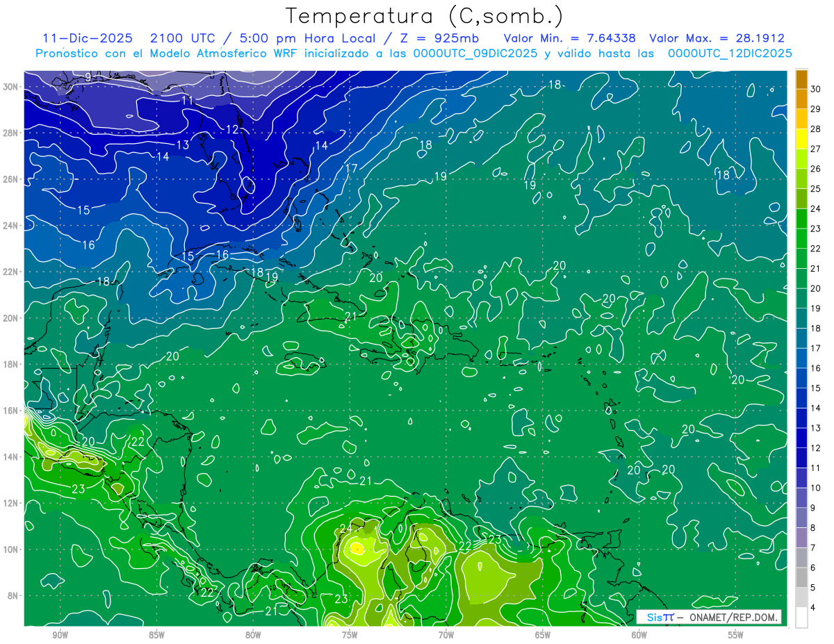Viewport: 834px width, 644px height.
Task: Click the "30N" latitude axis label
Action: [12, 87]
